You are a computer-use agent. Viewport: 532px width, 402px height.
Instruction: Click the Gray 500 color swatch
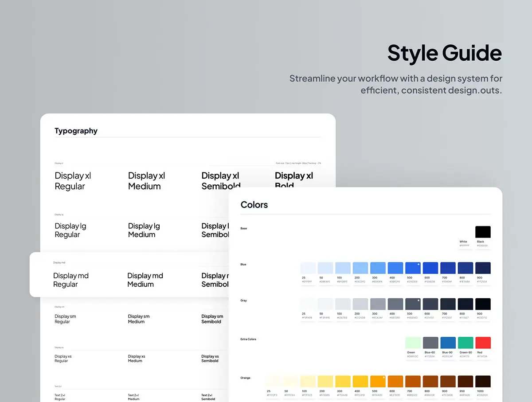(413, 304)
